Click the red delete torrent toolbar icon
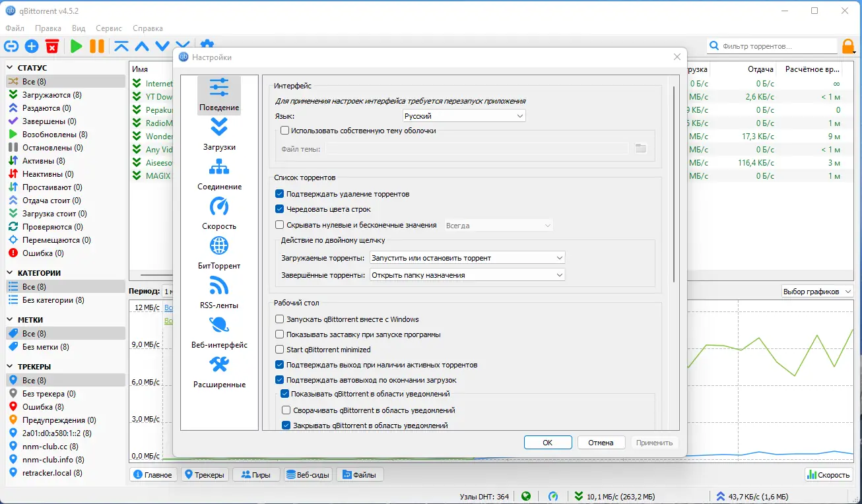The width and height of the screenshot is (862, 504). 52,46
